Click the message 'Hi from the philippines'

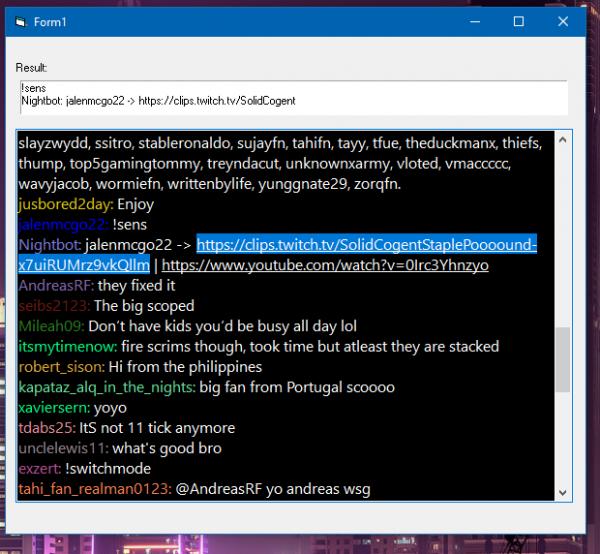[x=185, y=367]
